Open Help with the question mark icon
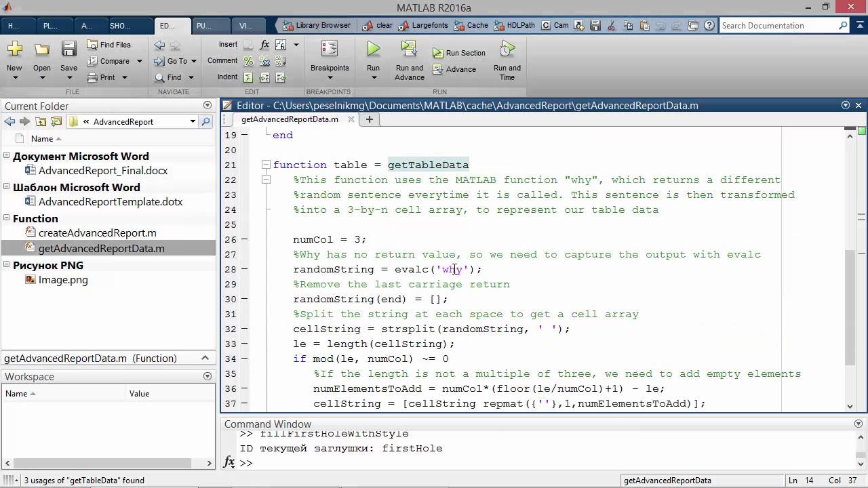Screen dimensions: 868x488 point(709,26)
